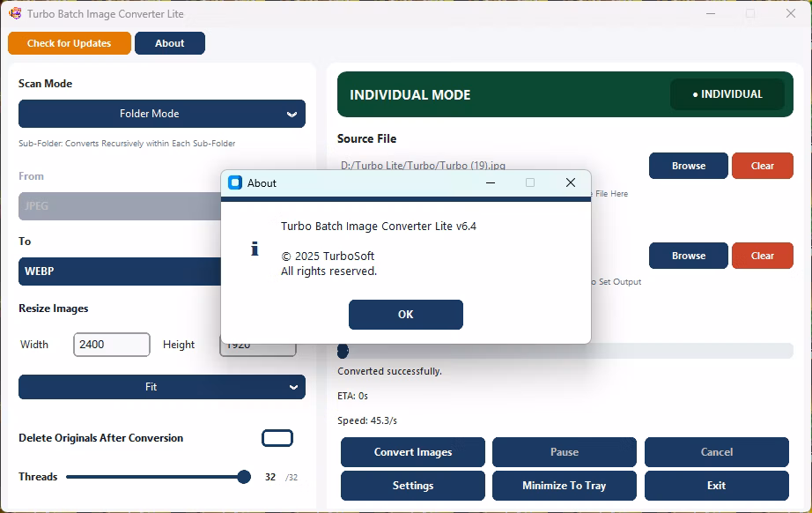
Task: Click the version text 'v6.4' line
Action: pos(379,227)
